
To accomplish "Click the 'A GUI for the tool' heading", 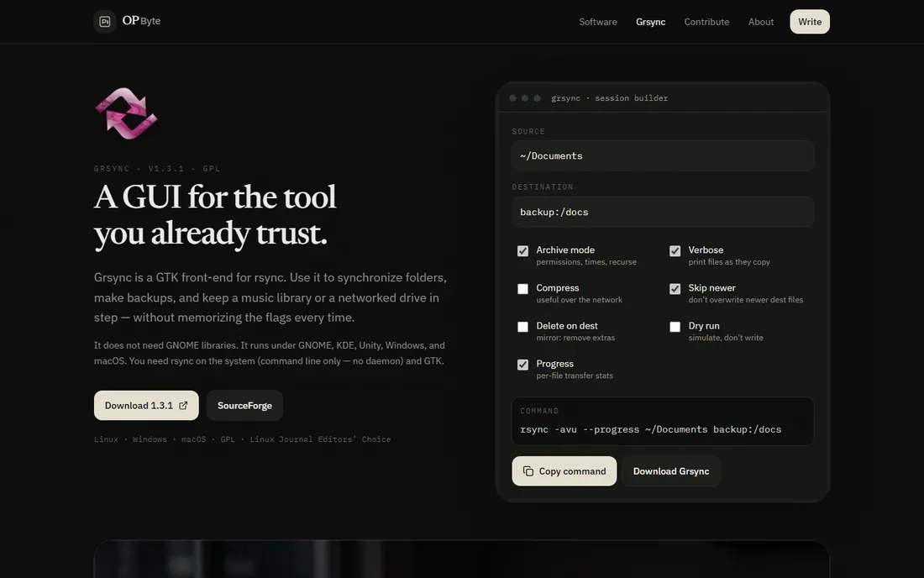I will [215, 197].
